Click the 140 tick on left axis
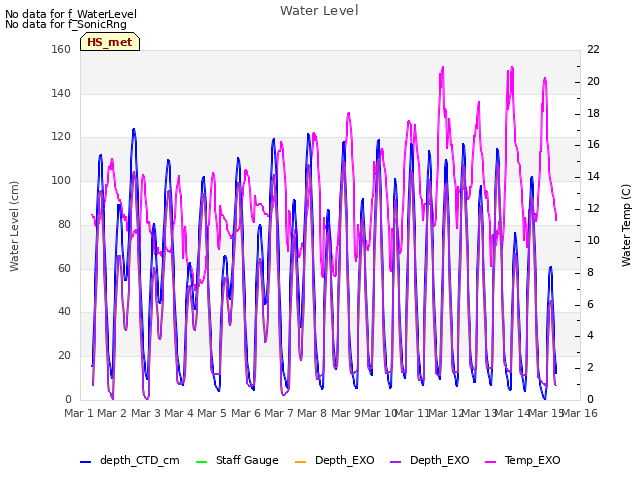The image size is (640, 480). point(61,93)
